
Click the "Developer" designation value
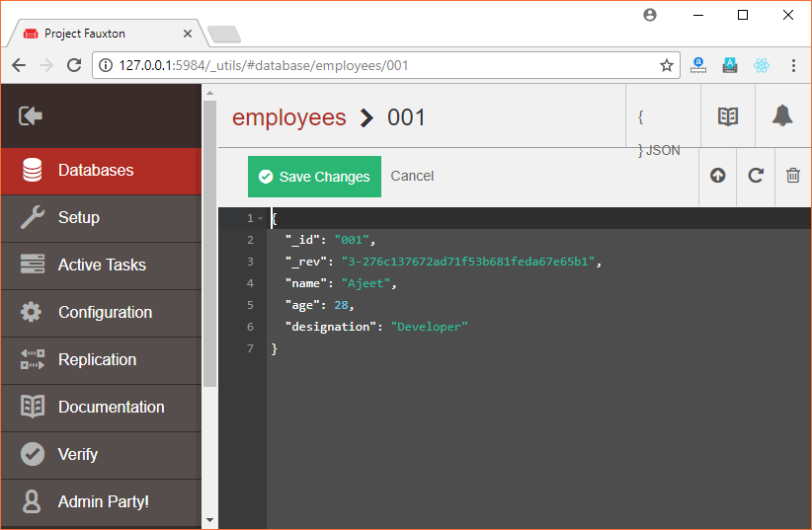pos(429,327)
